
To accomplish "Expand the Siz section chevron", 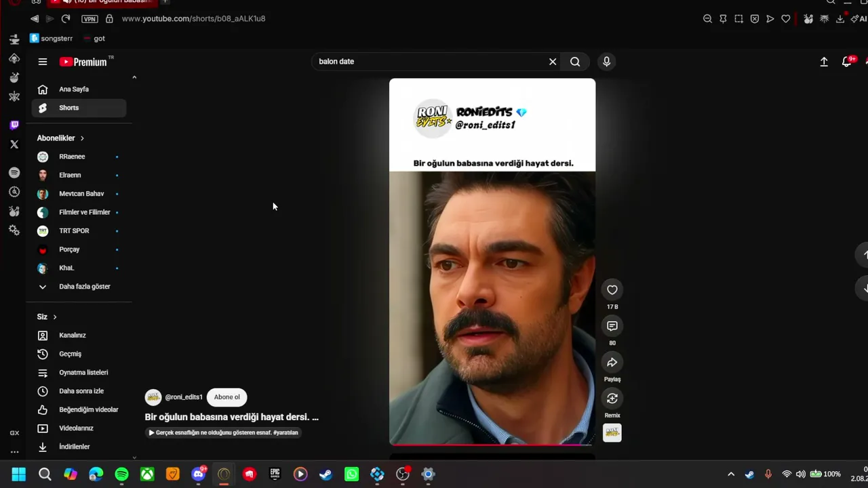I will [x=55, y=317].
